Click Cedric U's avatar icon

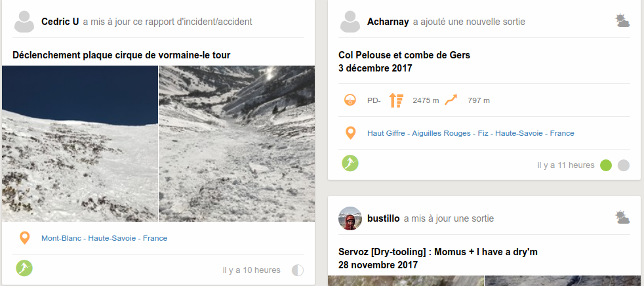pyautogui.click(x=24, y=22)
